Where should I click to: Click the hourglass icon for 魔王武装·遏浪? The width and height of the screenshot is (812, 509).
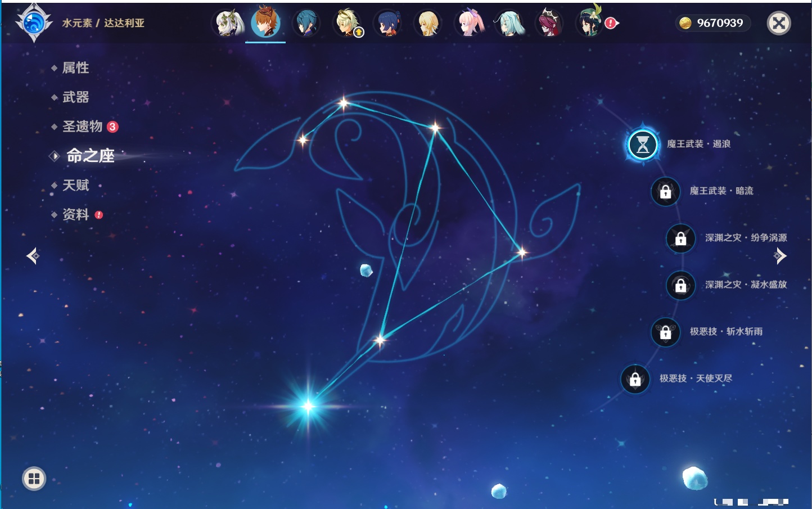[643, 145]
